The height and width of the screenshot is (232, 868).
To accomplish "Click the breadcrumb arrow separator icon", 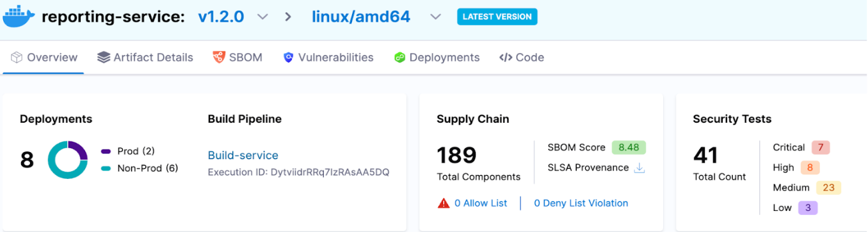I will [x=288, y=17].
